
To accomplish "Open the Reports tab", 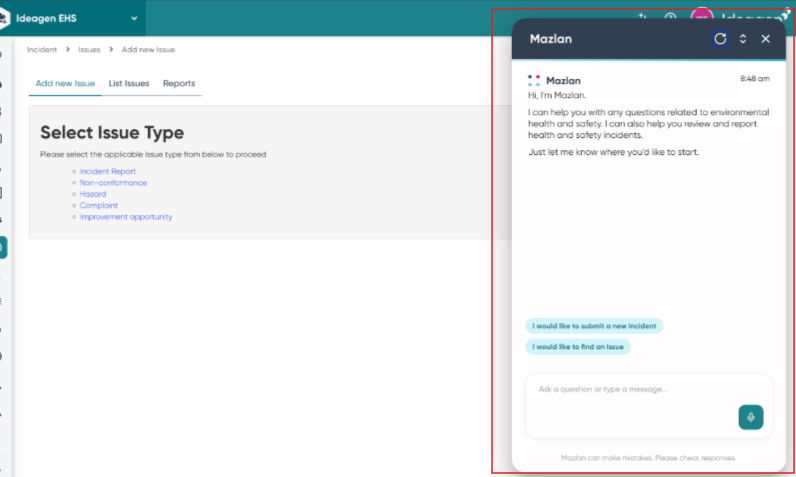I will click(179, 83).
